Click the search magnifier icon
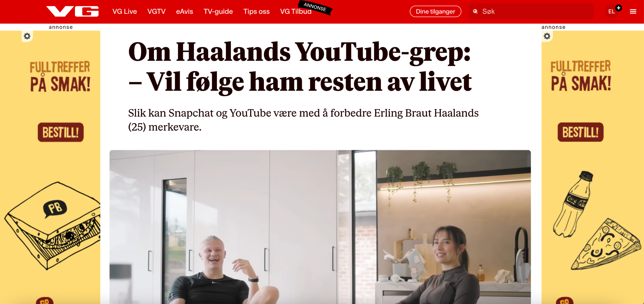 point(475,11)
